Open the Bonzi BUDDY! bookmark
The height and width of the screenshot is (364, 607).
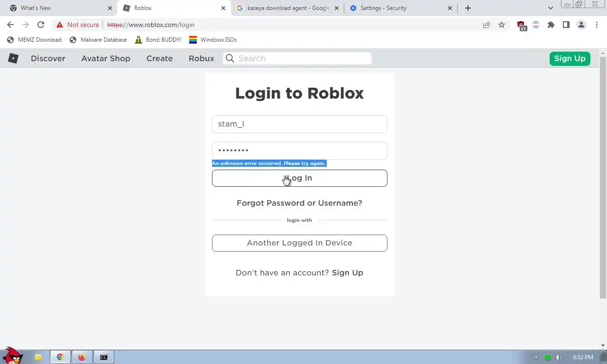(x=158, y=40)
